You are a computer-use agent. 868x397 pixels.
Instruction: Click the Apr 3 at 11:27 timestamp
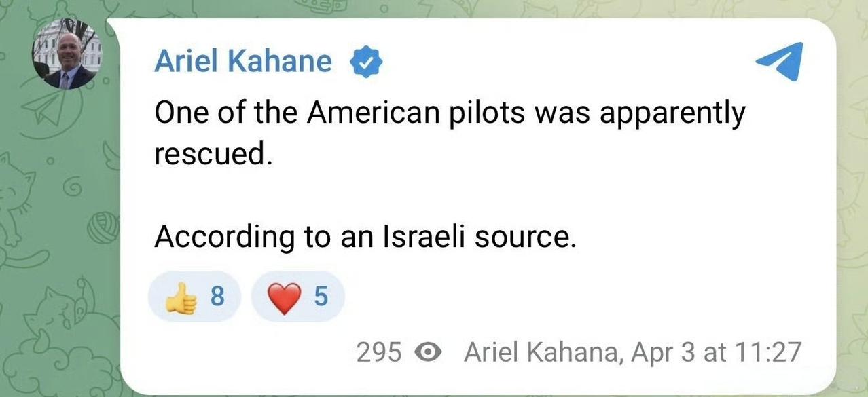(x=717, y=352)
